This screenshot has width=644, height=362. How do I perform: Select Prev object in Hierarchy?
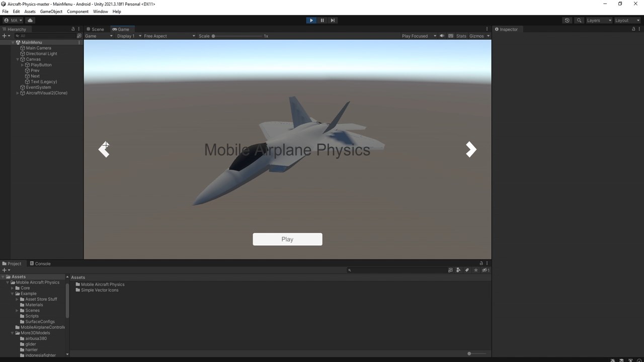pos(35,70)
